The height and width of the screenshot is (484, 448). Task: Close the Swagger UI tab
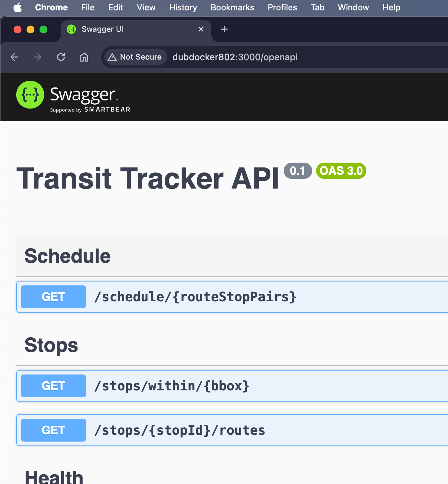click(x=201, y=29)
